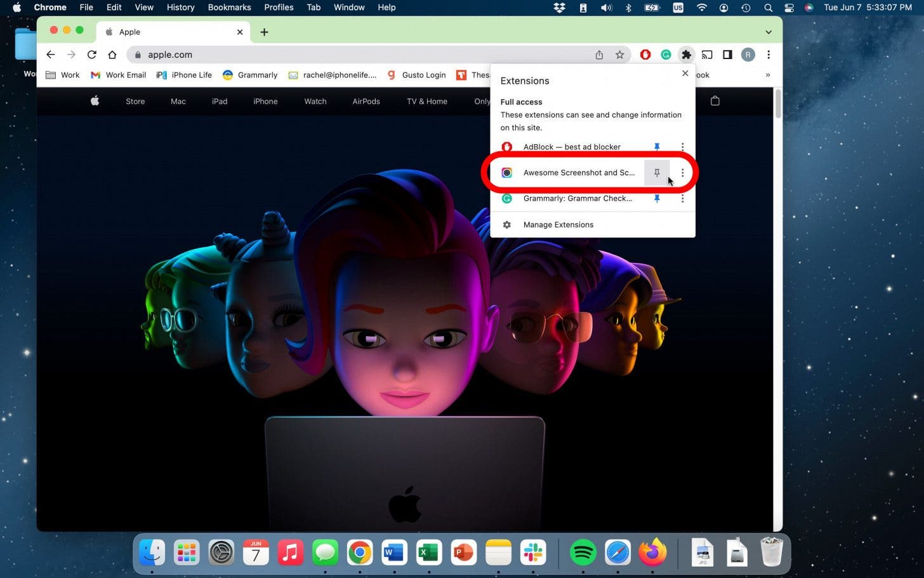Show more bookmarks with double chevron
The width and height of the screenshot is (924, 578).
pos(768,75)
